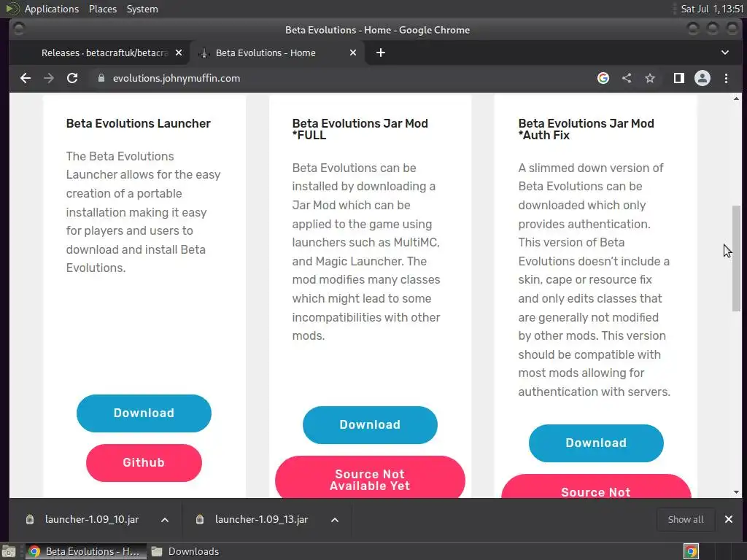
Task: Click Source Not Available Yet under FULL mod
Action: click(x=370, y=478)
